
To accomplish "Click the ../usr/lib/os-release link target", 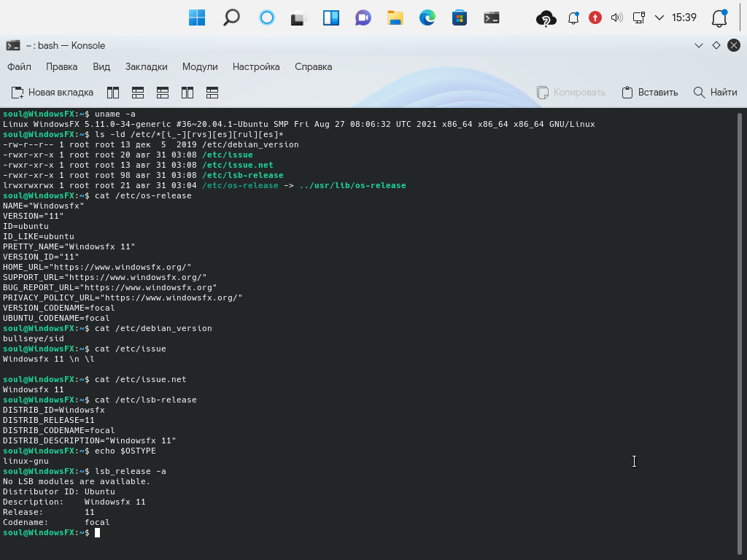I will coord(352,185).
